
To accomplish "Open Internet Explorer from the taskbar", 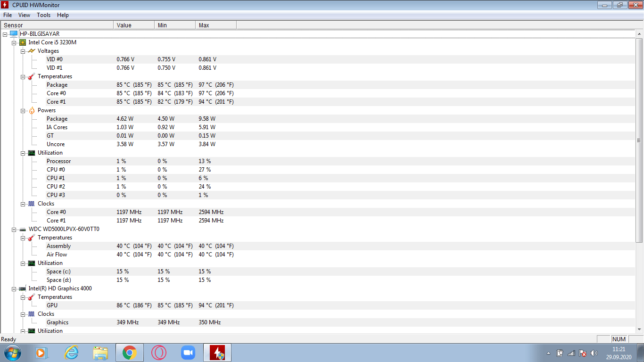I will pos(71,353).
